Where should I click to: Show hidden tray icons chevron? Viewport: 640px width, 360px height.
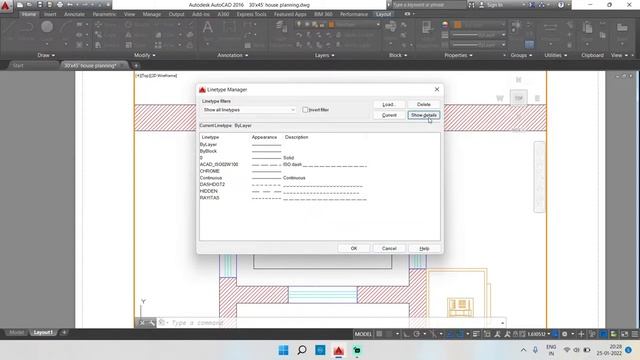523,350
